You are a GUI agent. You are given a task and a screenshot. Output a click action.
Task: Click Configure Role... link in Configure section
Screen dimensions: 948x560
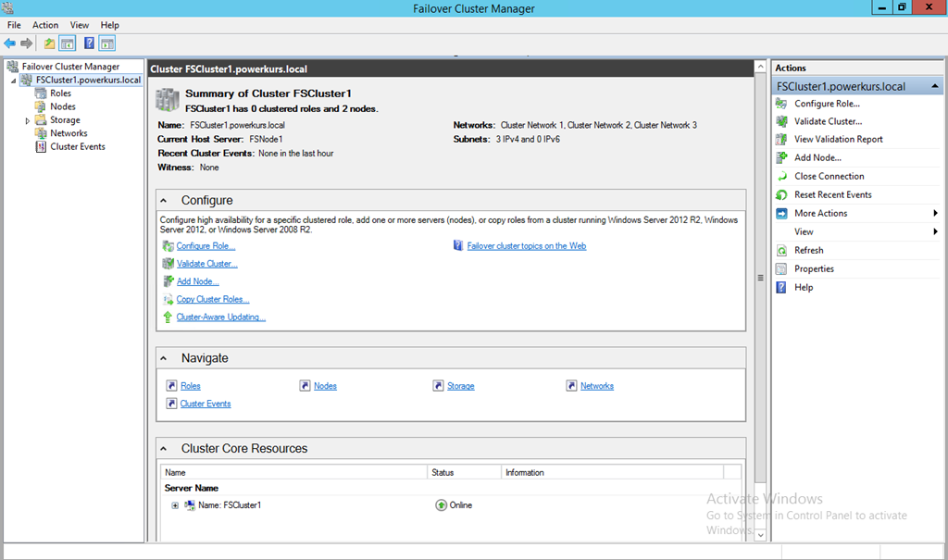206,246
